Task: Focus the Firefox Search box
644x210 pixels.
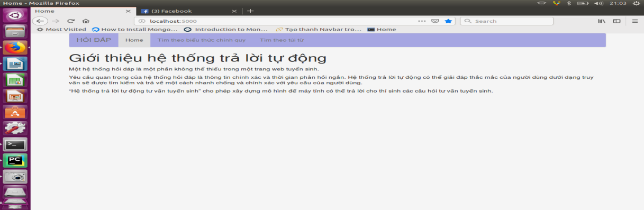Action: [506, 21]
